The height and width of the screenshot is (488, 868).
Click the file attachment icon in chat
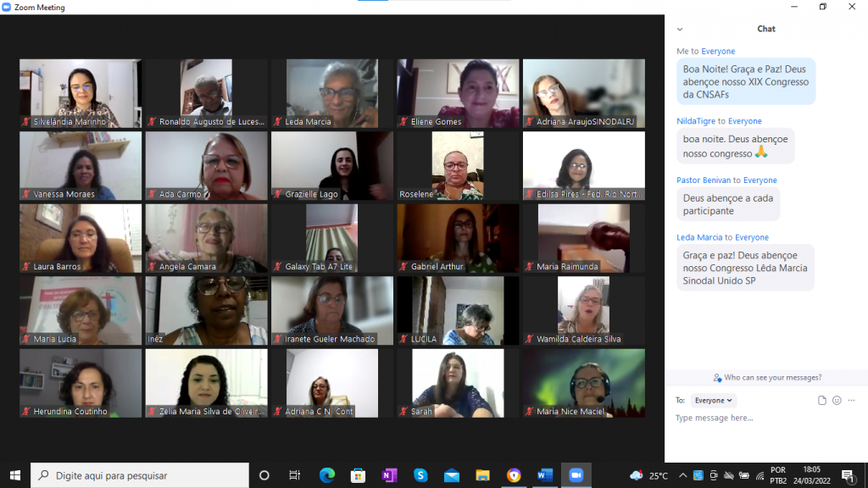click(x=821, y=401)
